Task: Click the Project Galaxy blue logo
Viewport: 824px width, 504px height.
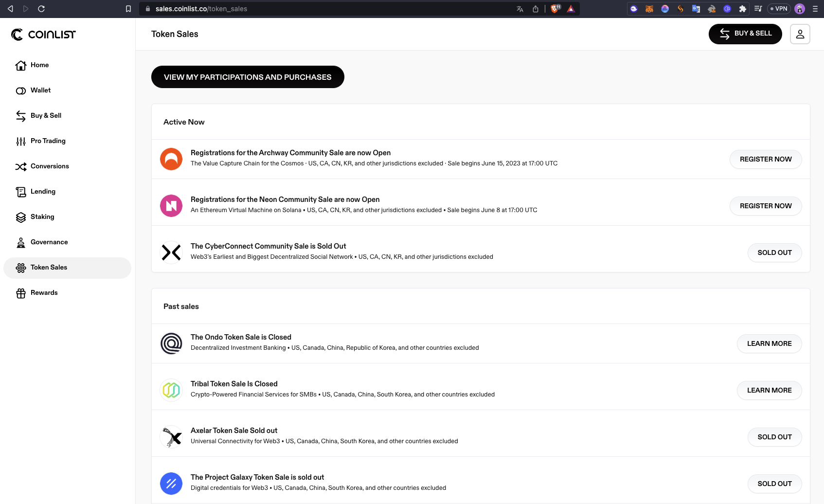Action: pyautogui.click(x=171, y=484)
